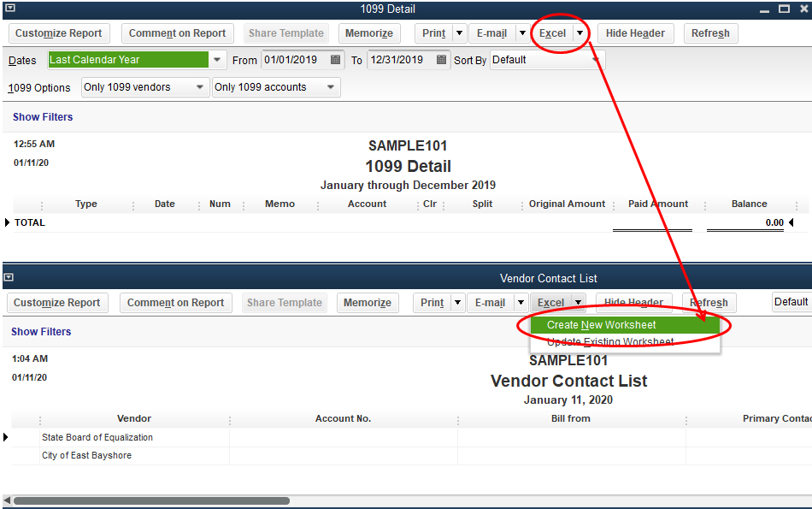Click Memorize in the 1099 Detail toolbar
The image size is (812, 509).
pos(369,33)
